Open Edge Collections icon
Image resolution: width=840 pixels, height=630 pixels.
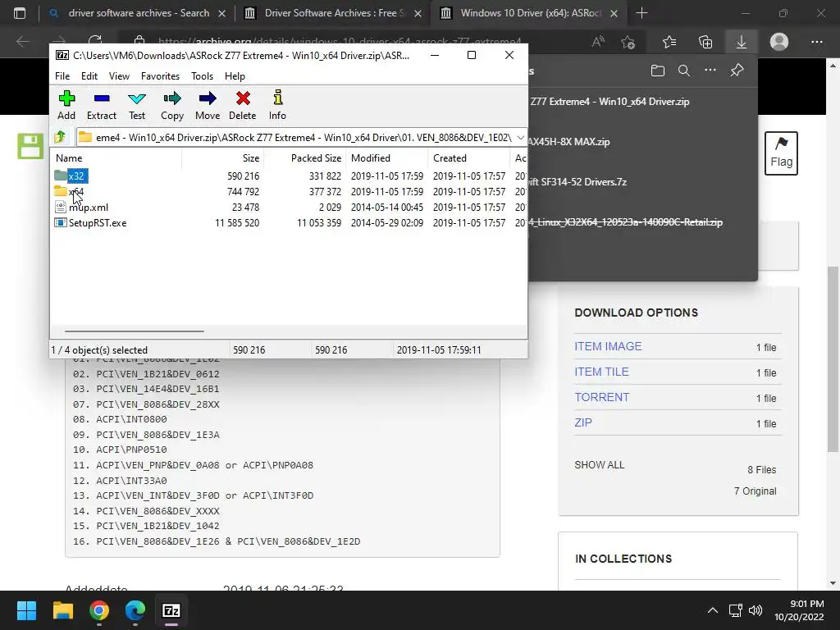(x=705, y=42)
